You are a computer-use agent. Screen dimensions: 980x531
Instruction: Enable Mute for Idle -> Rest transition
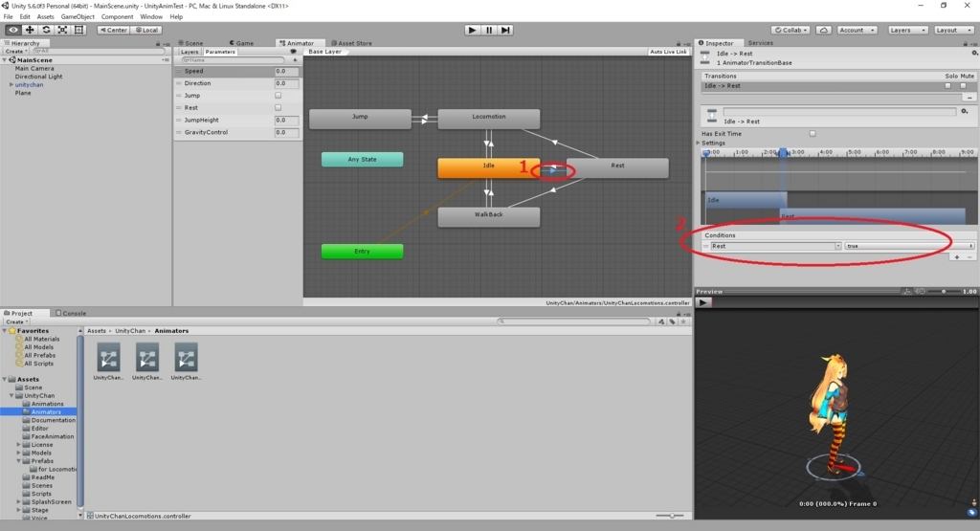963,86
